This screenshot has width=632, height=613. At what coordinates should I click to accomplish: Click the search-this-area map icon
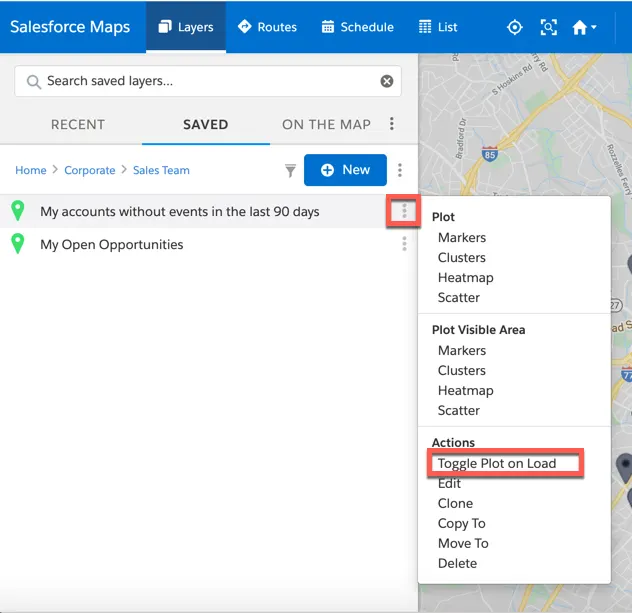(549, 27)
